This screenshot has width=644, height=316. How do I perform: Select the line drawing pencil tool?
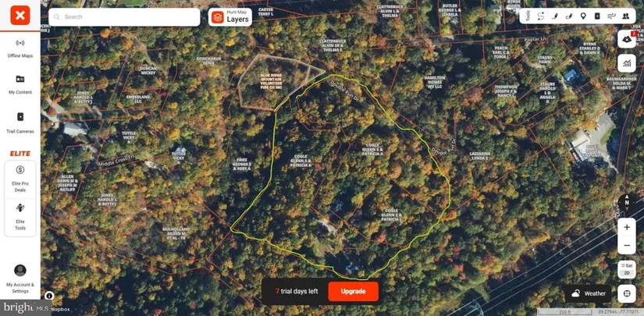click(555, 16)
